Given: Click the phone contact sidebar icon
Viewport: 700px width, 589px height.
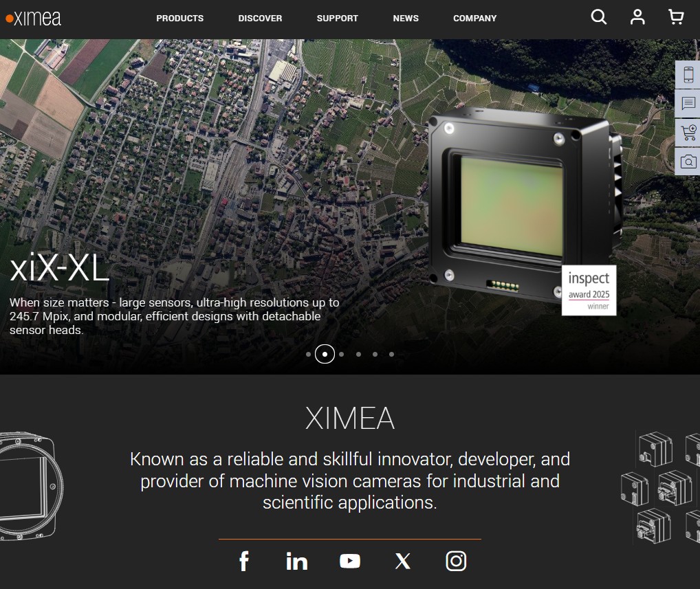Looking at the screenshot, I should pyautogui.click(x=688, y=74).
